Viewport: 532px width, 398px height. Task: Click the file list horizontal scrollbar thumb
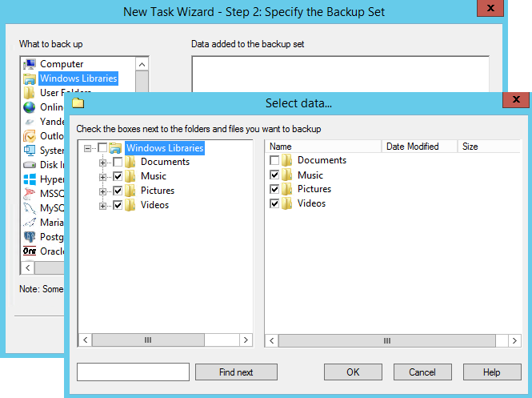pos(386,340)
